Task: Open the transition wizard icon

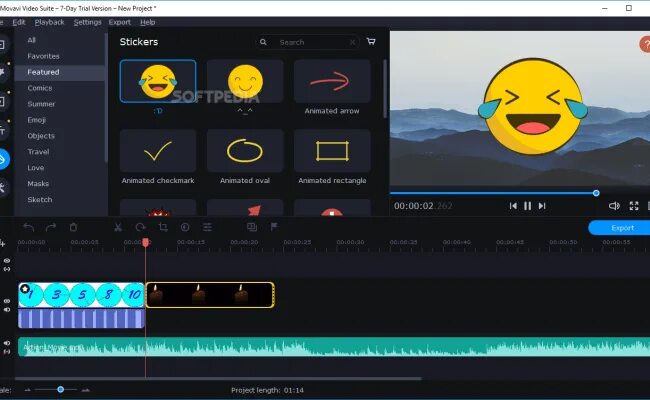Action: pyautogui.click(x=252, y=227)
